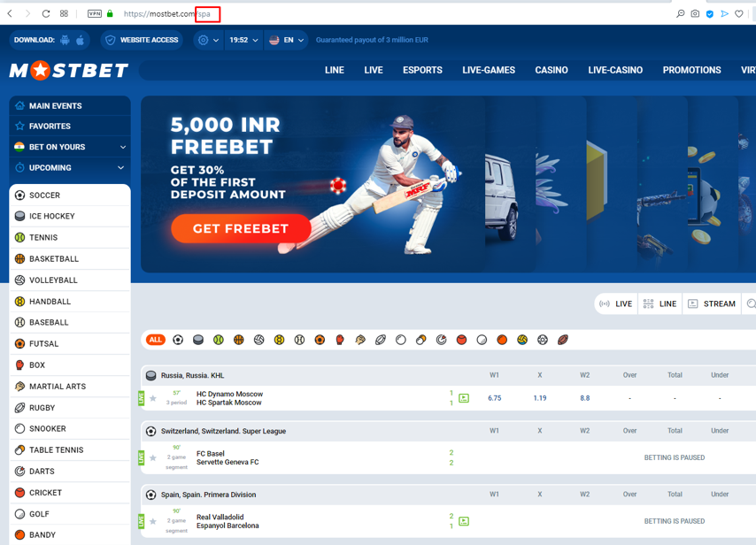Screen dimensions: 756x545
Task: Open video stream for Dynamo Moscow match
Action: (464, 398)
